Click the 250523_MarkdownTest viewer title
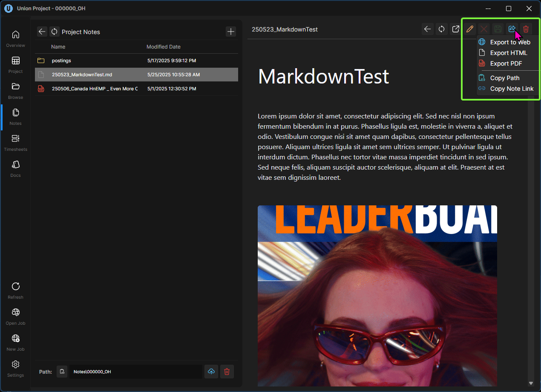This screenshot has height=392, width=541. point(285,29)
